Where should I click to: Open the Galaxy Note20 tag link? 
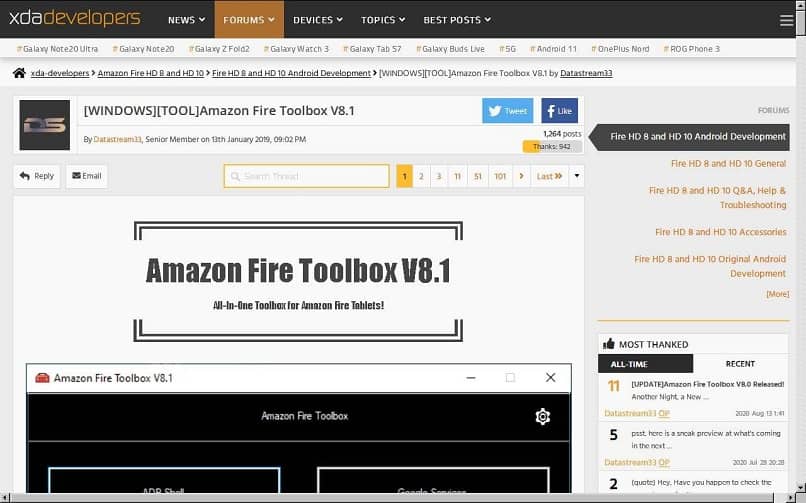tap(143, 49)
